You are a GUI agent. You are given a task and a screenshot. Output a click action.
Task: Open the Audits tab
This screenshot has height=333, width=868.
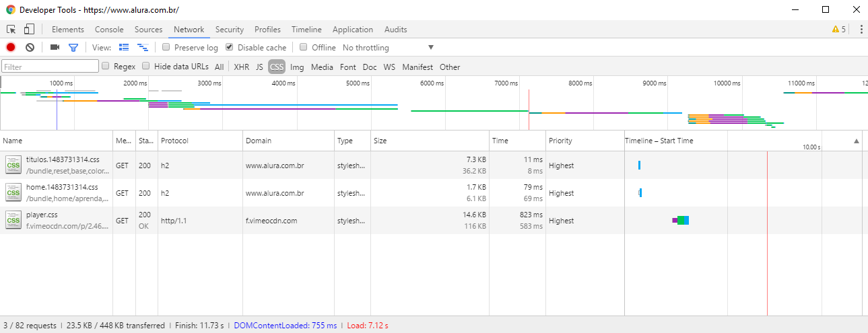coord(396,30)
